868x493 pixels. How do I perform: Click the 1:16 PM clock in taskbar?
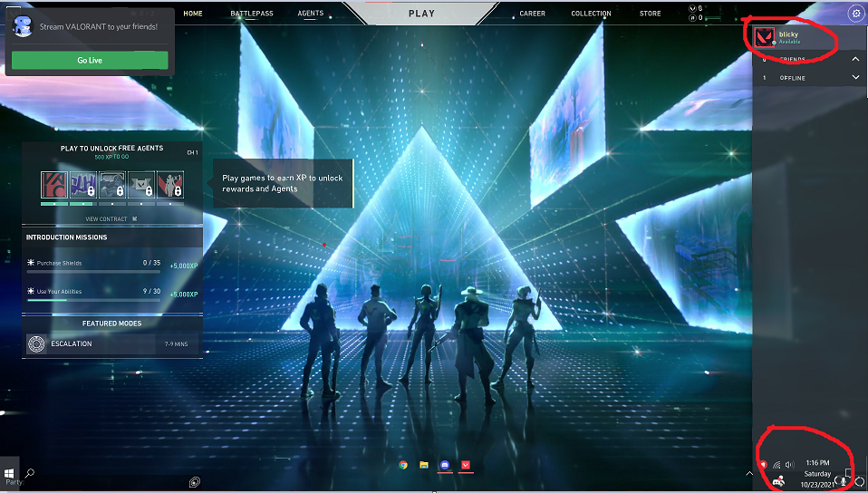pyautogui.click(x=817, y=462)
